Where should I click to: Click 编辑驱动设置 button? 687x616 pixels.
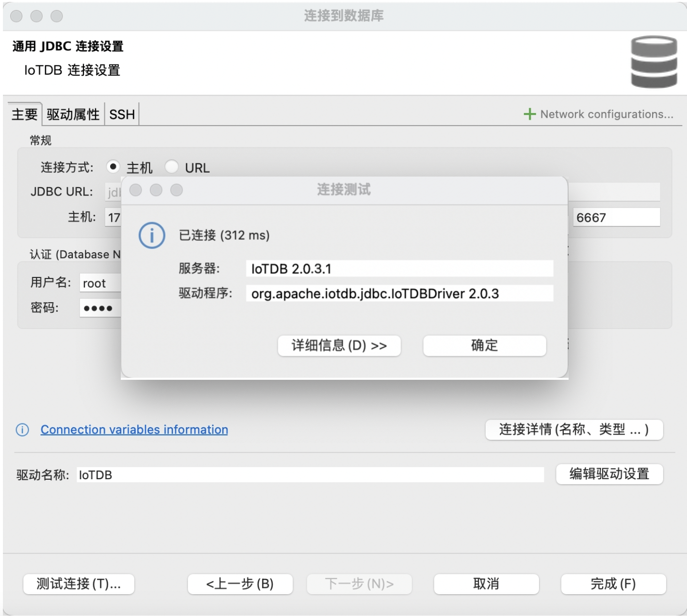click(x=609, y=474)
